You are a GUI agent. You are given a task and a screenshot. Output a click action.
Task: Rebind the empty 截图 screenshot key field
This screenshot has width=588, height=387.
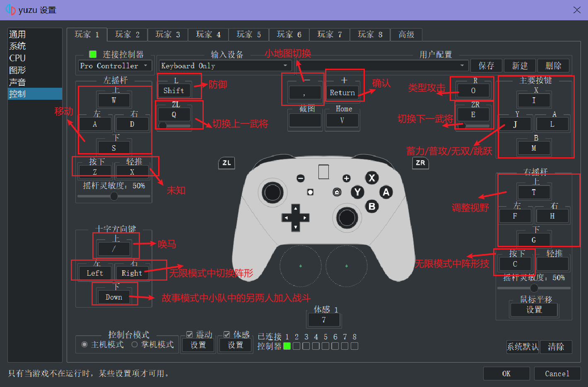(x=305, y=120)
